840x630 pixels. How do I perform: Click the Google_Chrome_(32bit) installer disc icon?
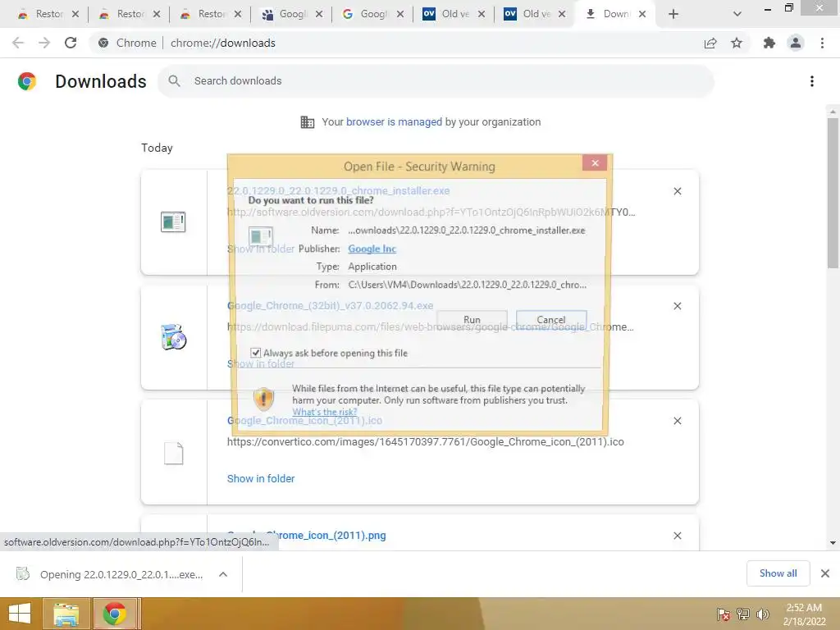174,337
